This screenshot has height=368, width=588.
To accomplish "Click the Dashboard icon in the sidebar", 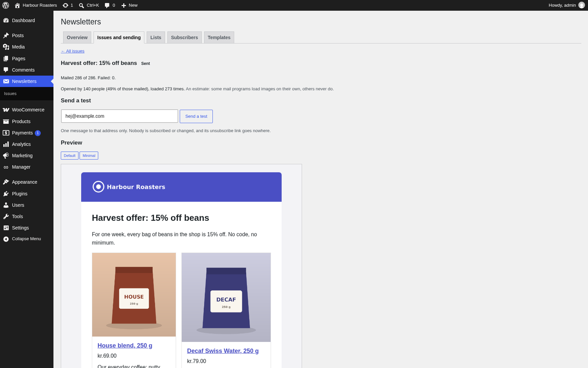I will coord(6,20).
